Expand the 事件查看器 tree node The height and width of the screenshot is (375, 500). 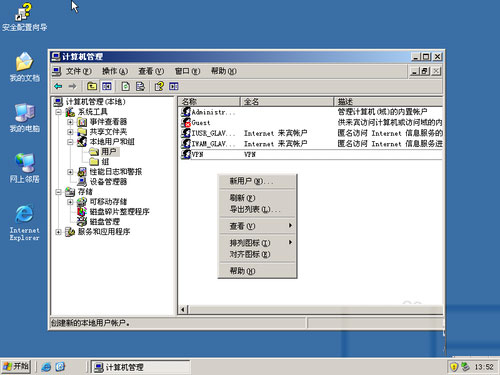(70, 122)
